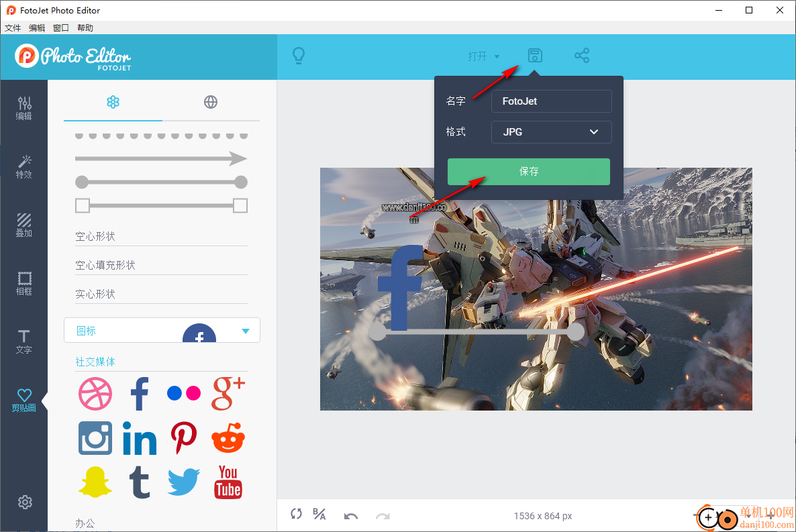Insert the arrow line shape

(x=162, y=159)
